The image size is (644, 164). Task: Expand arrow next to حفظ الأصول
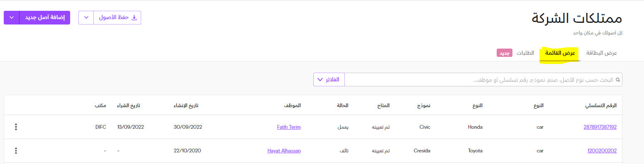coord(86,17)
